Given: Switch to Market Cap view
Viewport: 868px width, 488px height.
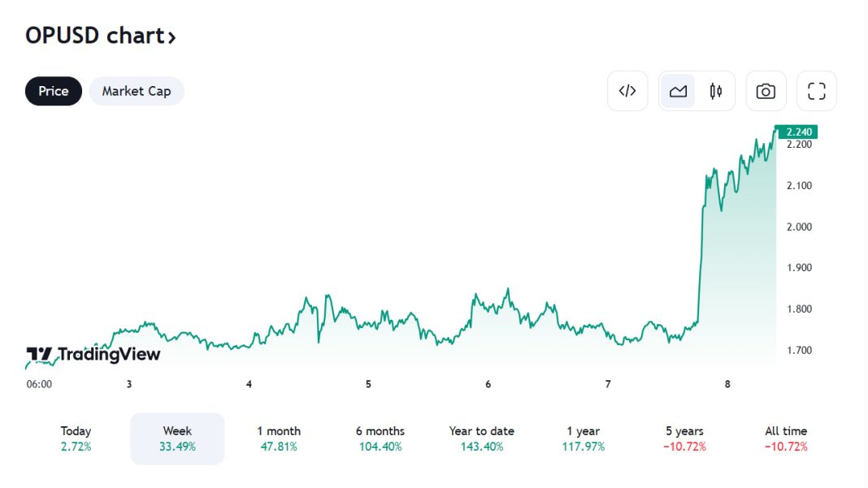Looking at the screenshot, I should coord(137,91).
